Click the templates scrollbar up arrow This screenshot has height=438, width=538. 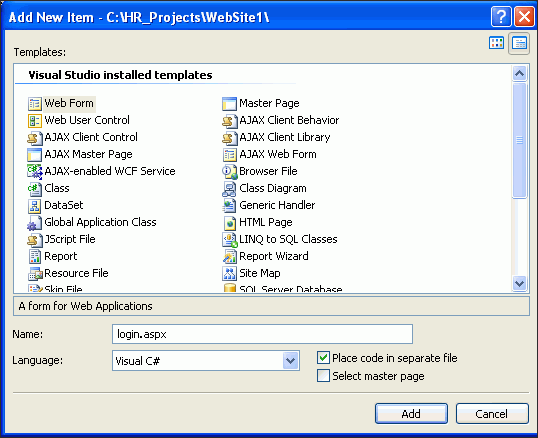(x=519, y=73)
